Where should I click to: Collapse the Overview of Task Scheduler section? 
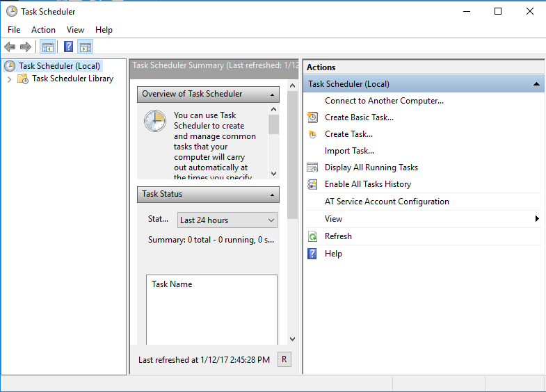[273, 95]
